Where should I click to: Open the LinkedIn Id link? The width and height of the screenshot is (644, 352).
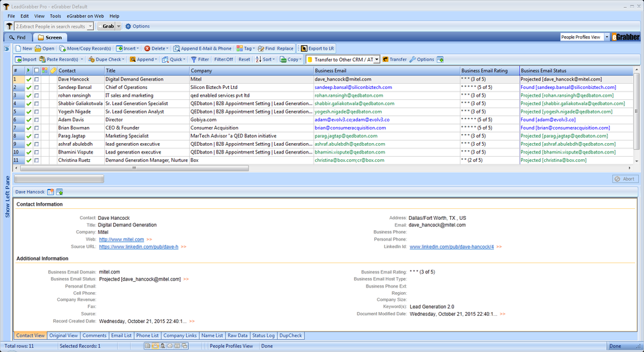coord(452,247)
